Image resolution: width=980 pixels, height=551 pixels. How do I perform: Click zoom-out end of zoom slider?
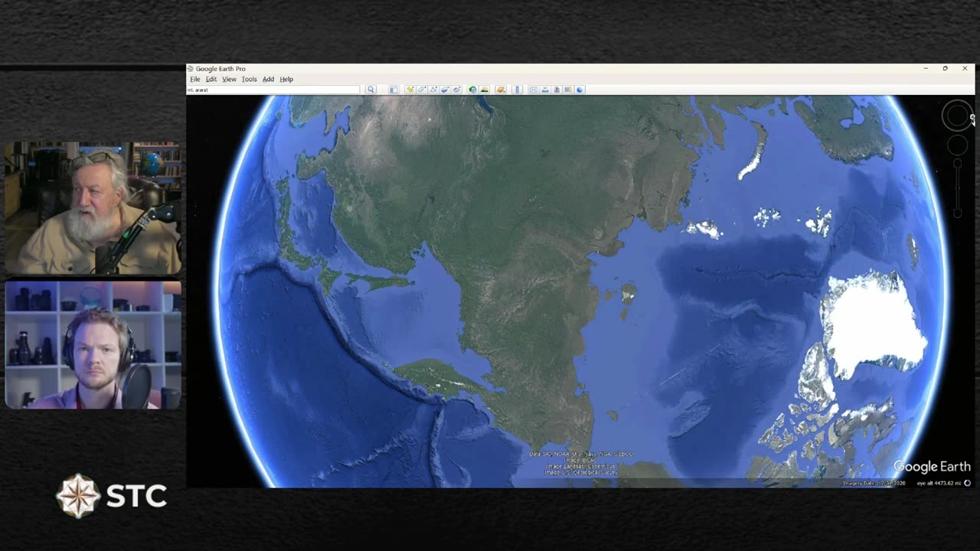pos(957,214)
